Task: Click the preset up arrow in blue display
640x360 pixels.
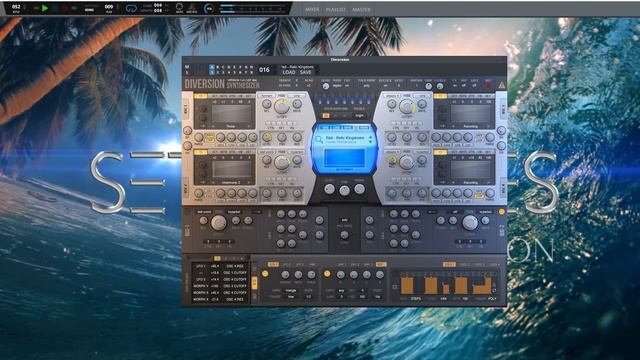Action: [370, 138]
